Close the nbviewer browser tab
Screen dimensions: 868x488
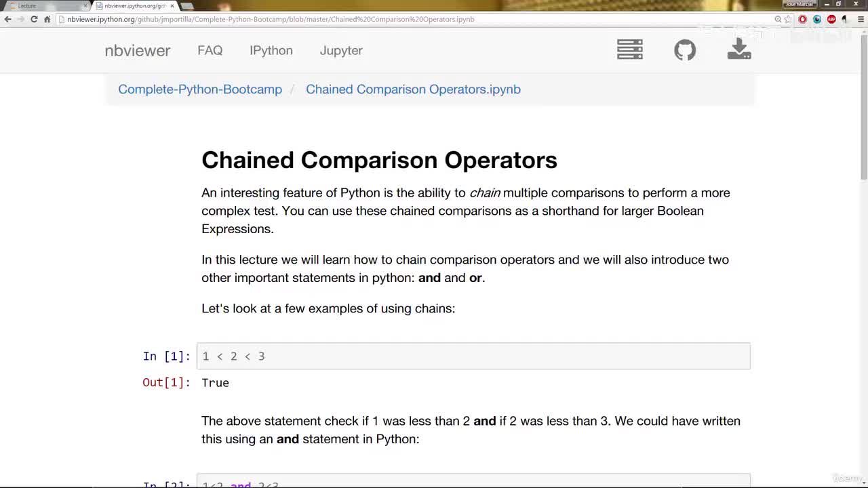172,6
